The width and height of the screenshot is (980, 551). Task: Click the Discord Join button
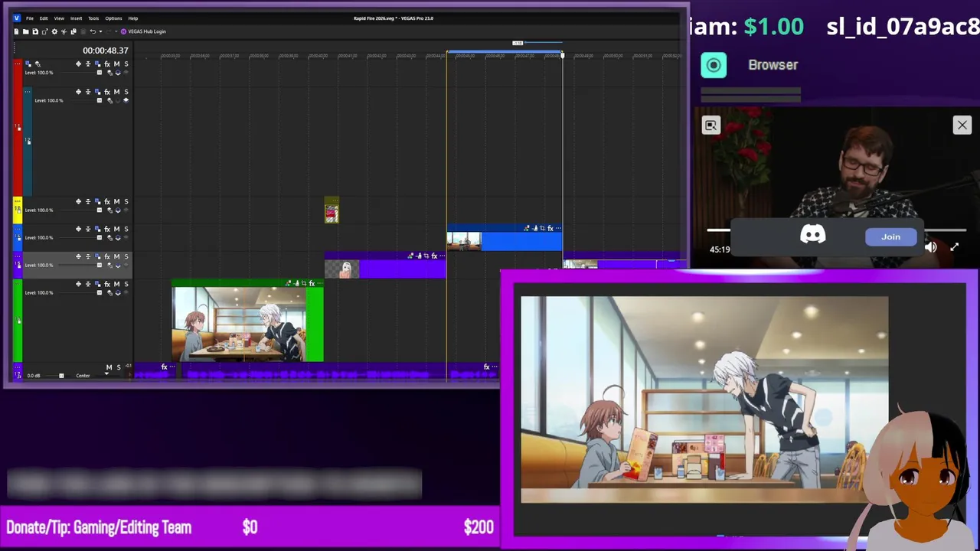890,236
